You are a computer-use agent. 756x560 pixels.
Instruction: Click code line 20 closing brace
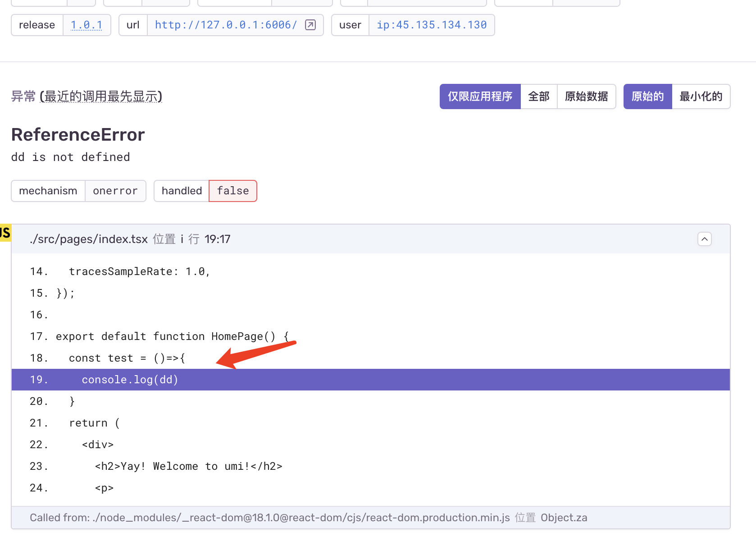click(371, 401)
